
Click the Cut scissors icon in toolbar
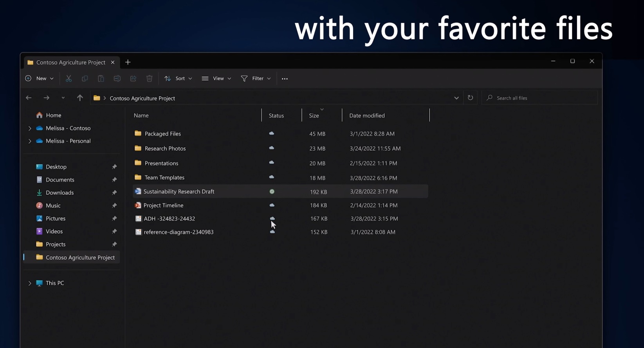click(69, 79)
